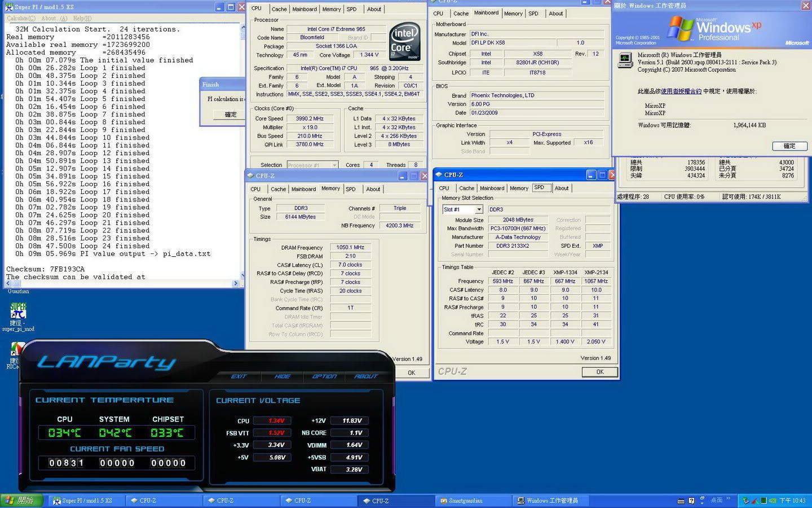Viewport: 812px width, 508px height.
Task: Click the CPU-Z icon on SPD window title
Action: pyautogui.click(x=439, y=175)
